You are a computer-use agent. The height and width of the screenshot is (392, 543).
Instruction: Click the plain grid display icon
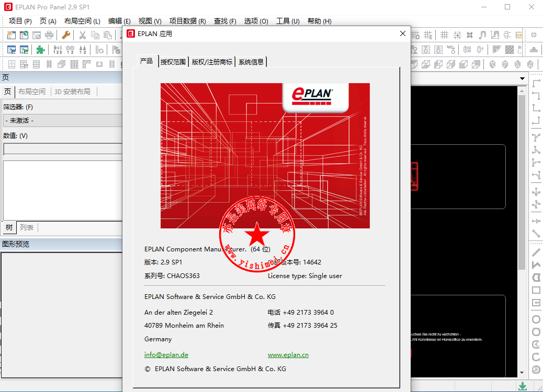(444, 35)
